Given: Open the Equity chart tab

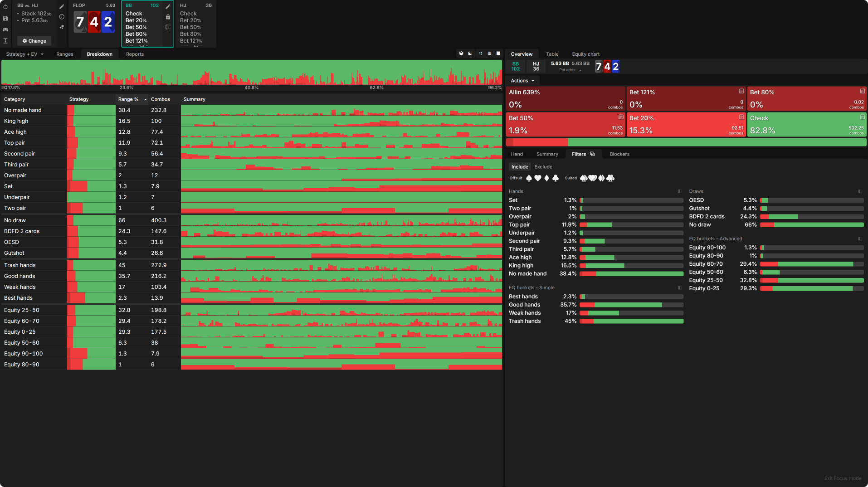Looking at the screenshot, I should pyautogui.click(x=585, y=54).
